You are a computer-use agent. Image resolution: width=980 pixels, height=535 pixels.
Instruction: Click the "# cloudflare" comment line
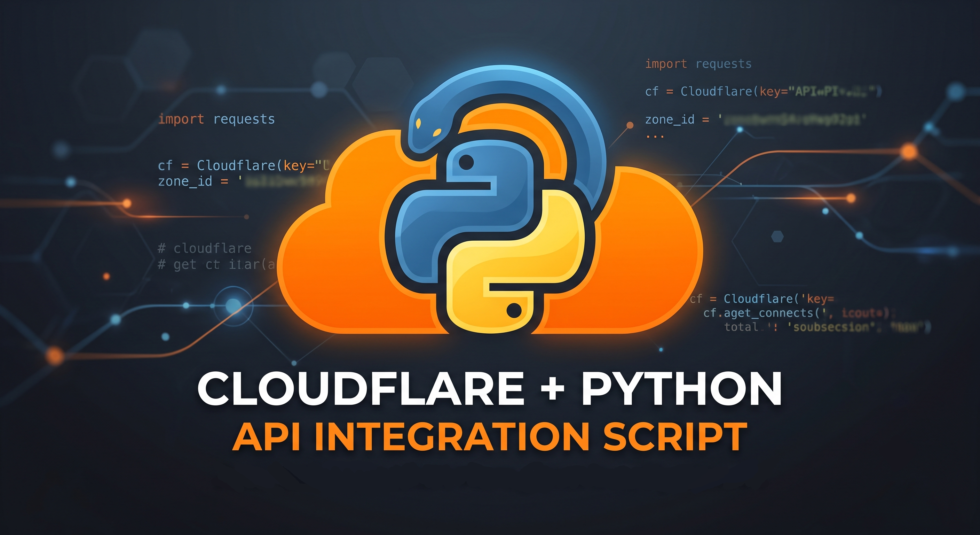click(x=205, y=249)
